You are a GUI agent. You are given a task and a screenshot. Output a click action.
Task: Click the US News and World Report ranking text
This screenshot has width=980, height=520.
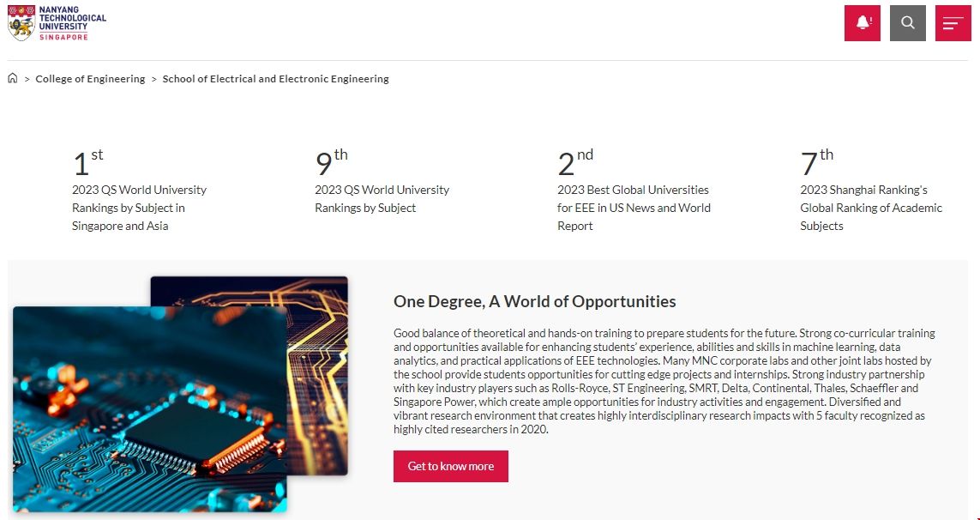coord(633,208)
